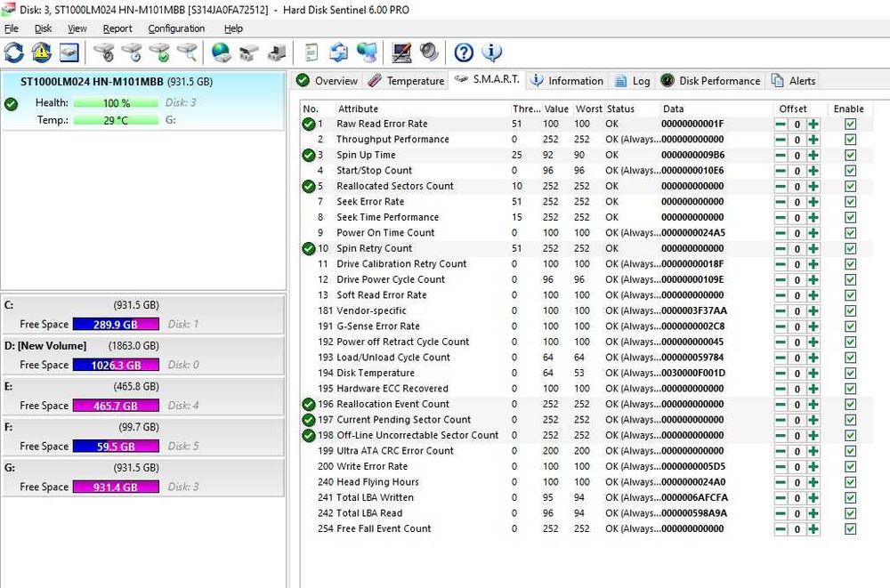890x588 pixels.
Task: Decrease offset for Total LBA Written
Action: tap(781, 498)
